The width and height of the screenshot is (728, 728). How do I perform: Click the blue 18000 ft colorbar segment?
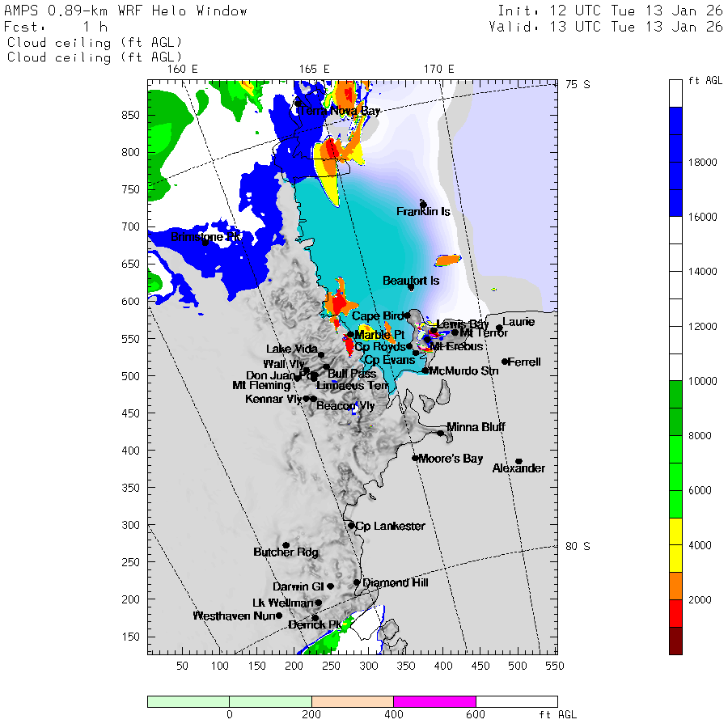click(x=675, y=162)
